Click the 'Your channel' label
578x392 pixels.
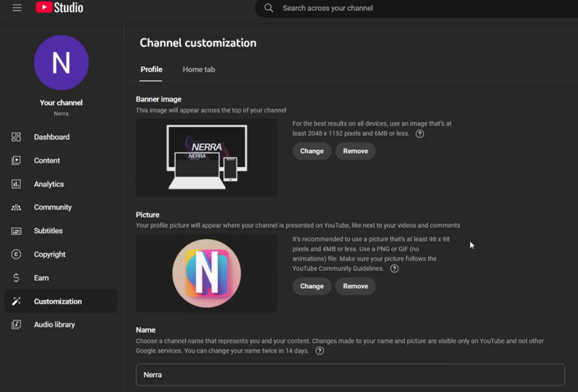pos(61,103)
